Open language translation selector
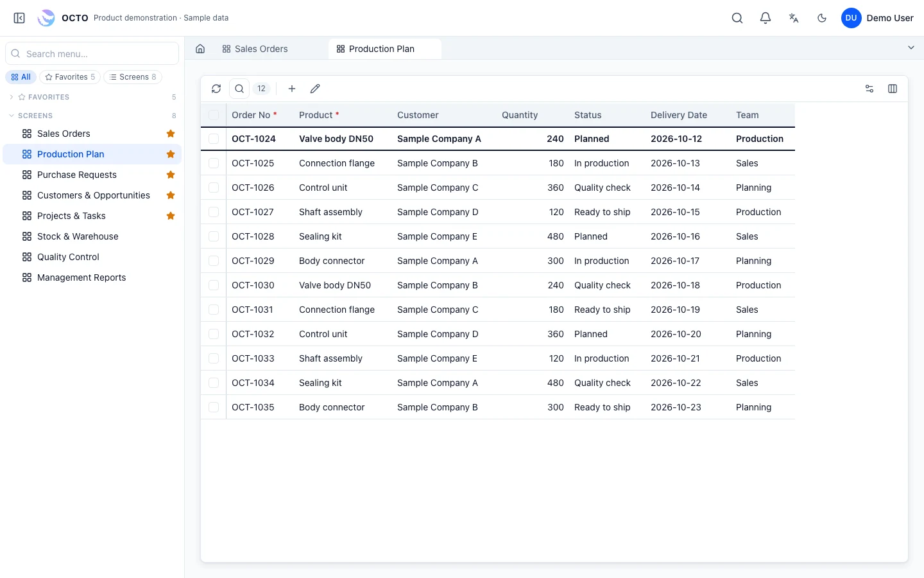Image resolution: width=924 pixels, height=578 pixels. coord(794,18)
